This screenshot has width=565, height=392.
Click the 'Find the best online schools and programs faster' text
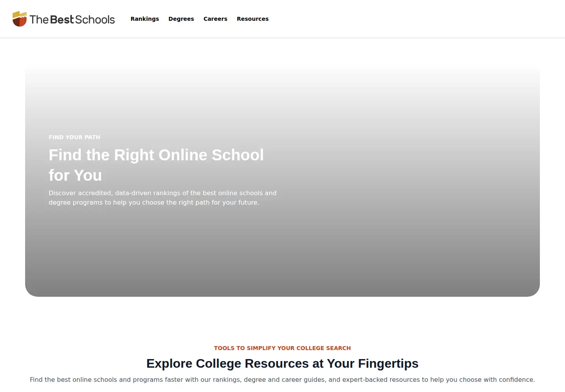pos(282,379)
